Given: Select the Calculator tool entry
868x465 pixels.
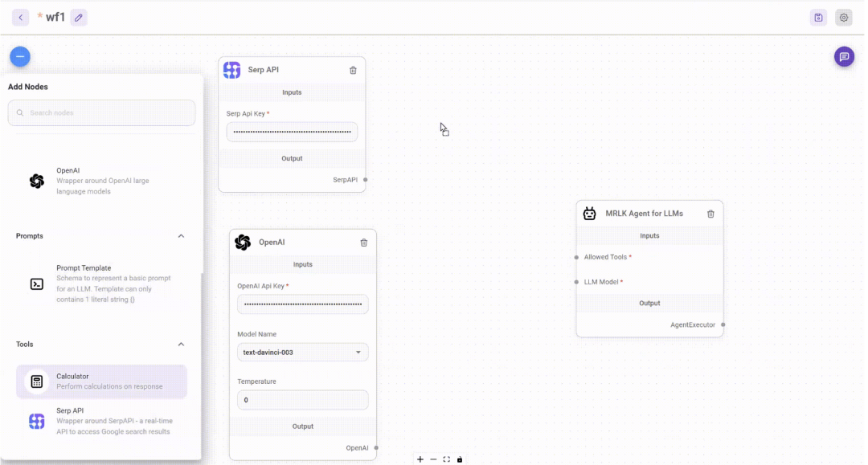Looking at the screenshot, I should tap(101, 381).
